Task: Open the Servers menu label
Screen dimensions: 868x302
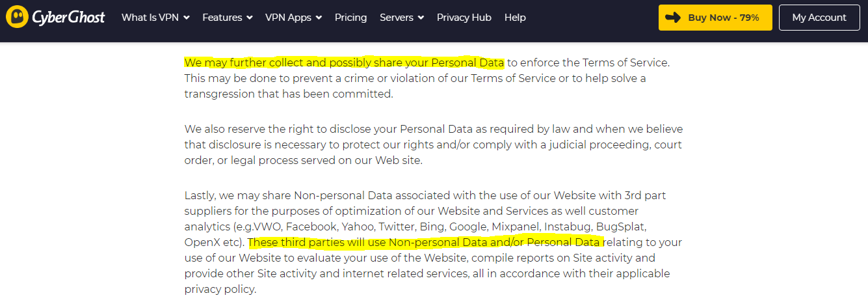Action: [397, 18]
